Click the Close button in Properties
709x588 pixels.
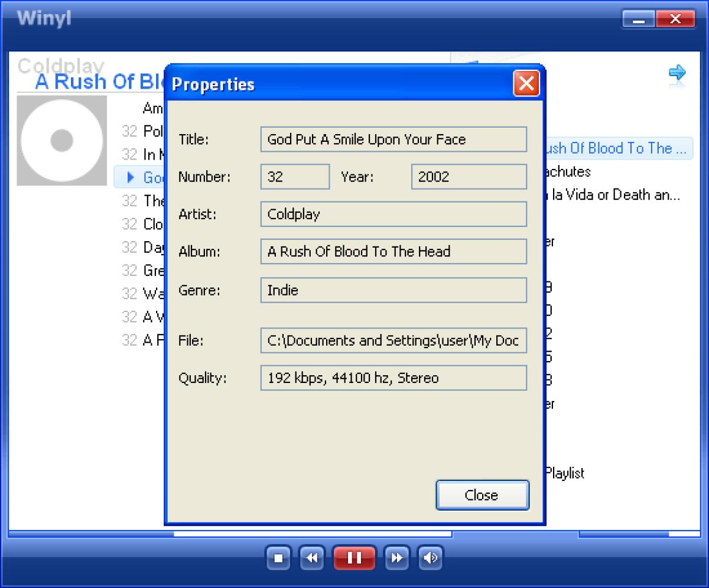click(482, 495)
